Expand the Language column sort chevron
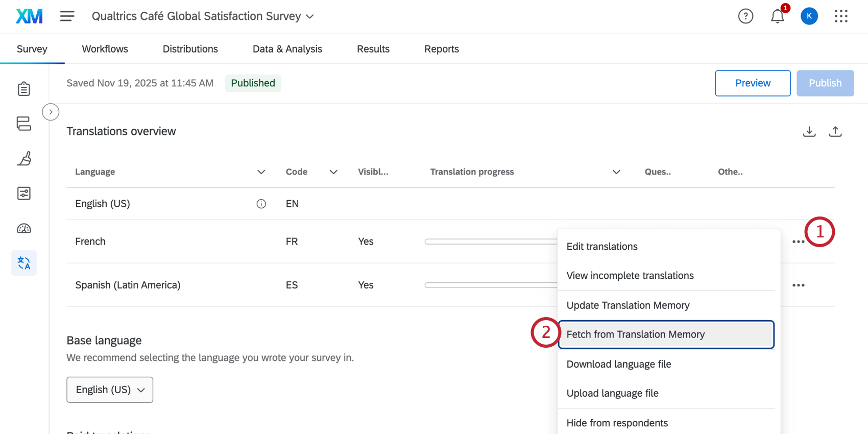The width and height of the screenshot is (868, 434). pos(261,172)
